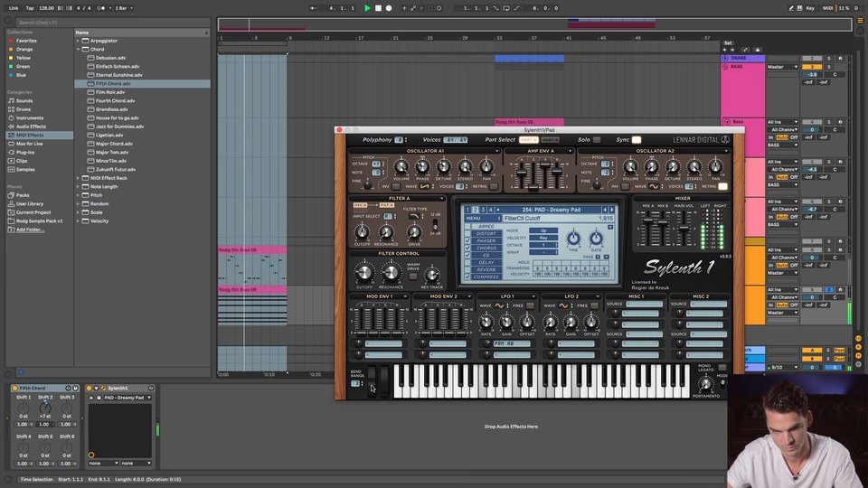Open the Sounds category in browser
This screenshot has width=868, height=488.
(x=24, y=100)
